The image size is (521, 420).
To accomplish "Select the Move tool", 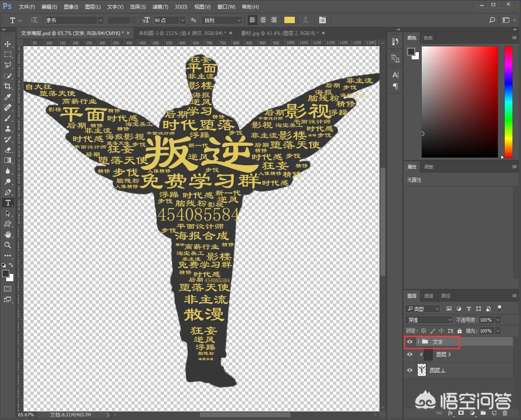I will click(8, 44).
